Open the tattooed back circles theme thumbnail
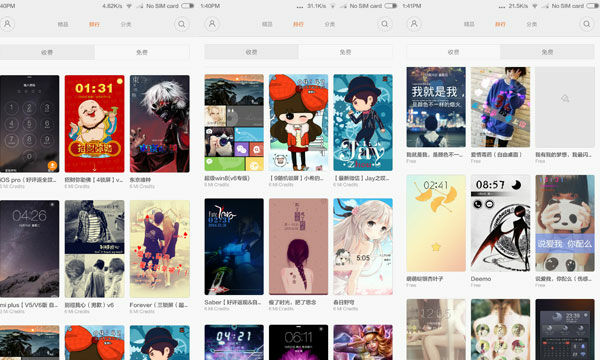600x360 pixels. point(501,329)
